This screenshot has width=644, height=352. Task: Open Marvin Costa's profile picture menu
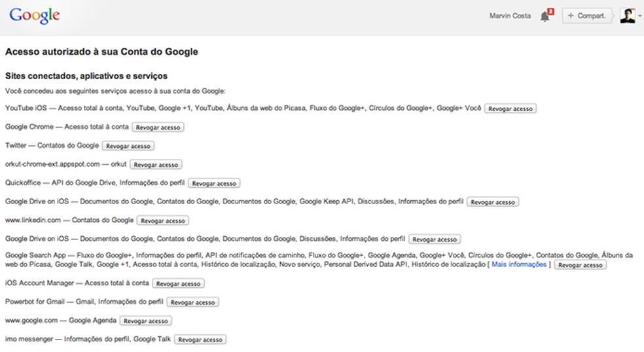(627, 16)
